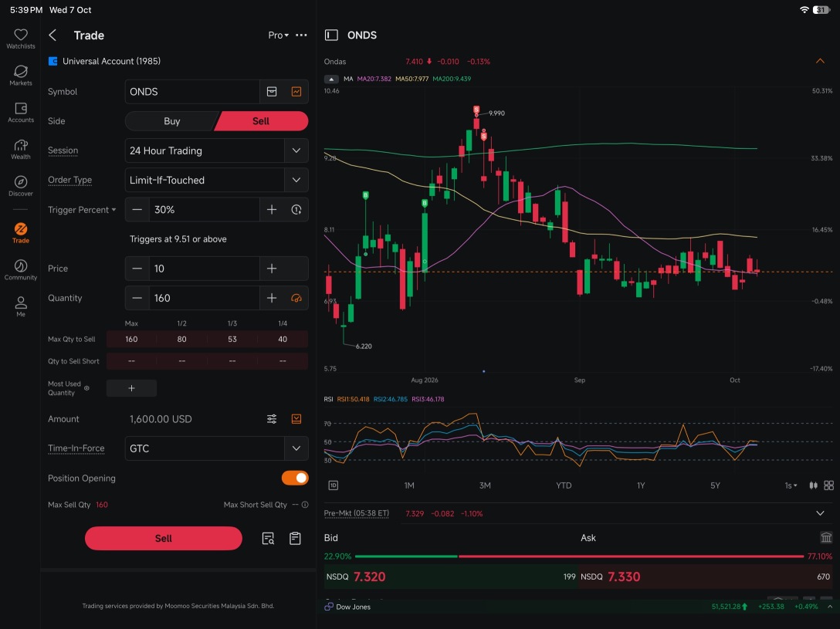The width and height of the screenshot is (840, 629).
Task: Switch the chart layout grid icon
Action: 828,485
